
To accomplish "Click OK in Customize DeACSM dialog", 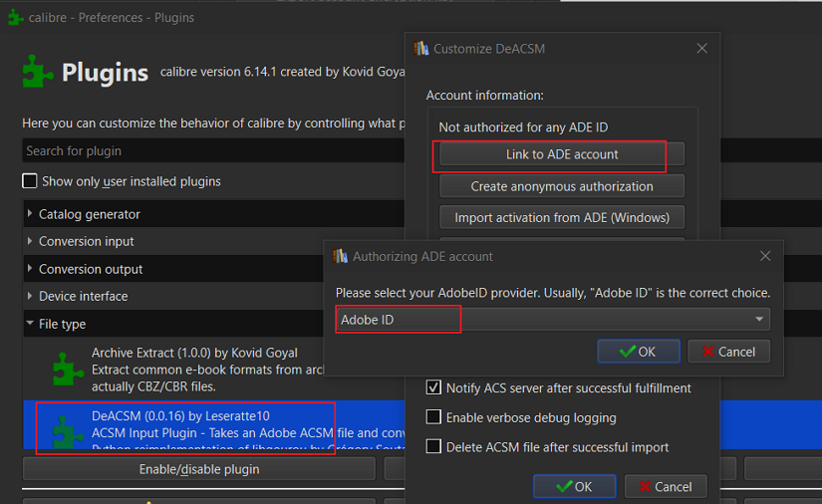I will click(x=575, y=487).
